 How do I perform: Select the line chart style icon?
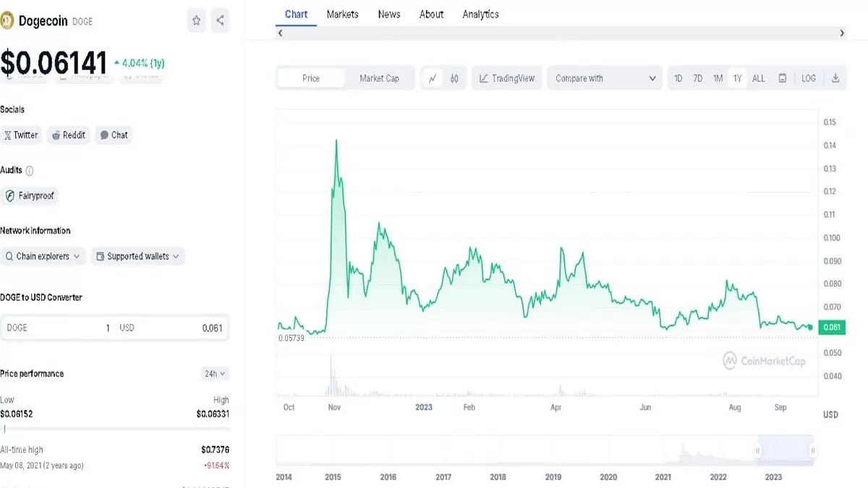tap(433, 78)
